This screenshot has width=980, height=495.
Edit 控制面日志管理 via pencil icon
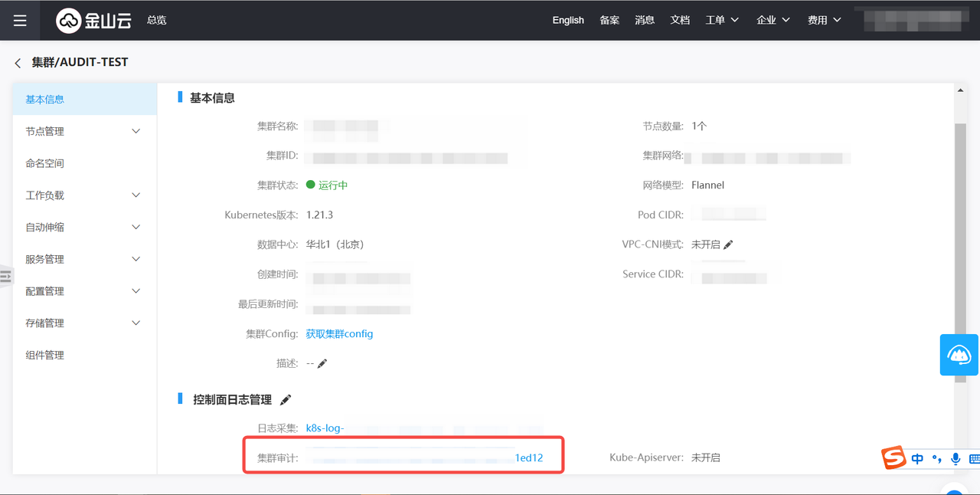coord(286,400)
